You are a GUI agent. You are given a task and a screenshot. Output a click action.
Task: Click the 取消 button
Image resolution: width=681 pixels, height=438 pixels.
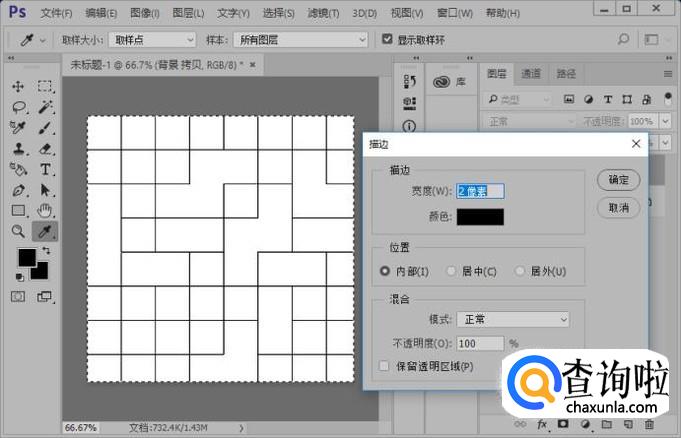618,208
